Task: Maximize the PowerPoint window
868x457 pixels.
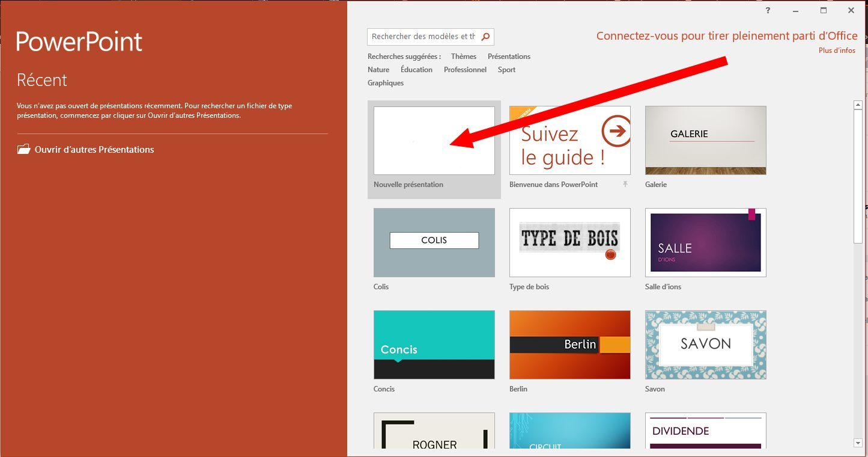Action: [824, 10]
